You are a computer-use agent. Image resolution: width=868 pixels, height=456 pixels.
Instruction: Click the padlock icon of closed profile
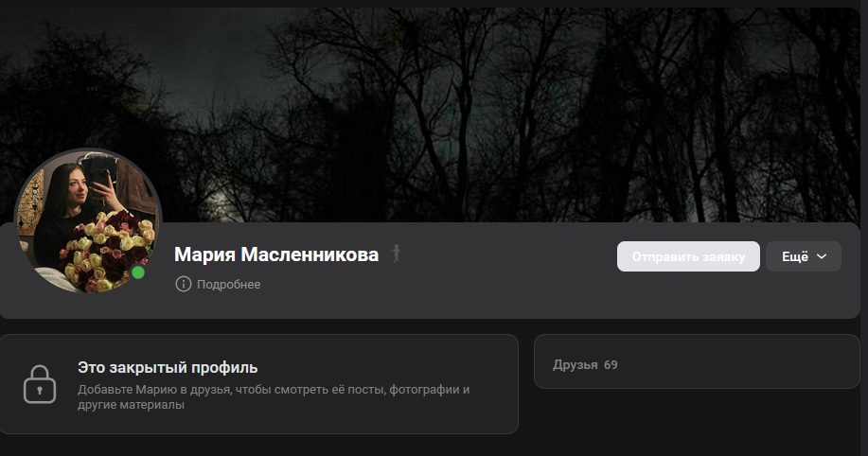click(40, 384)
